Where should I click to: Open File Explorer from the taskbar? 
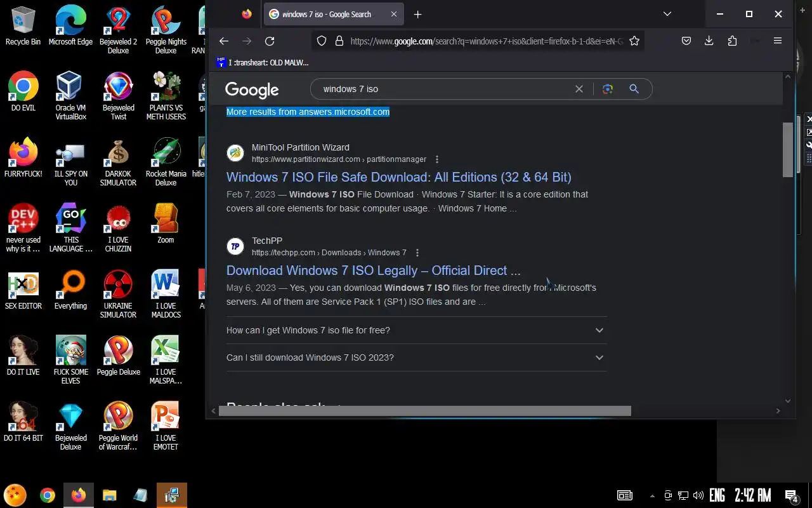[109, 495]
